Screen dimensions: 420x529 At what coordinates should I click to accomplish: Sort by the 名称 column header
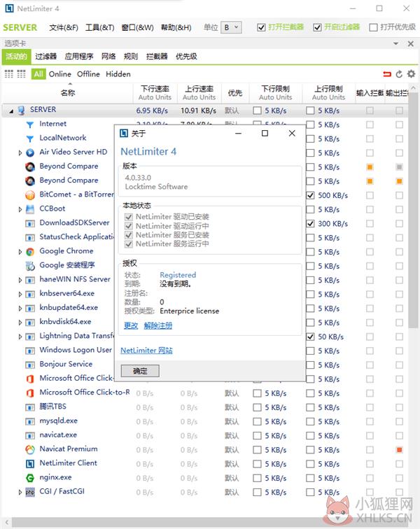coord(68,93)
